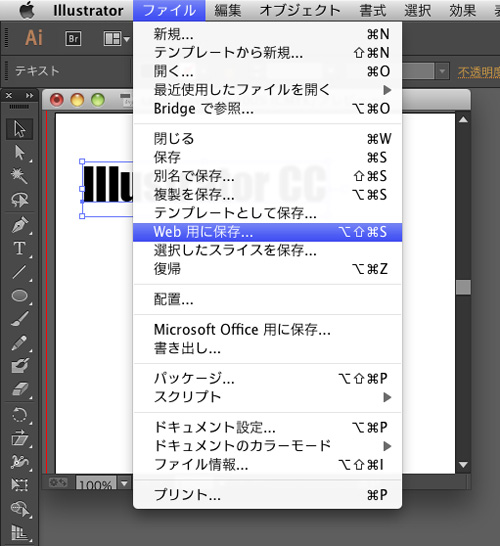The height and width of the screenshot is (546, 500).
Task: Expand the ドキュメントのカラーモード submenu
Action: pyautogui.click(x=387, y=446)
